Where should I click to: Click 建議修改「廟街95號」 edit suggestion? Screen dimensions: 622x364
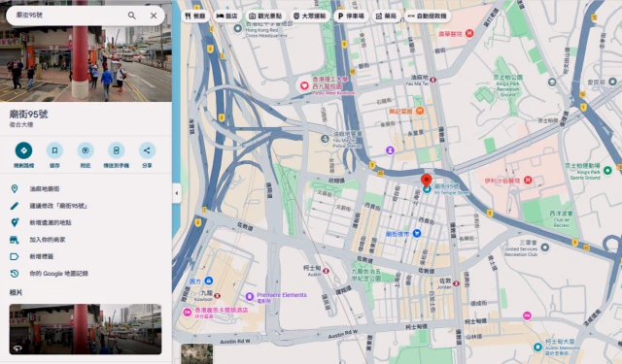pyautogui.click(x=86, y=206)
